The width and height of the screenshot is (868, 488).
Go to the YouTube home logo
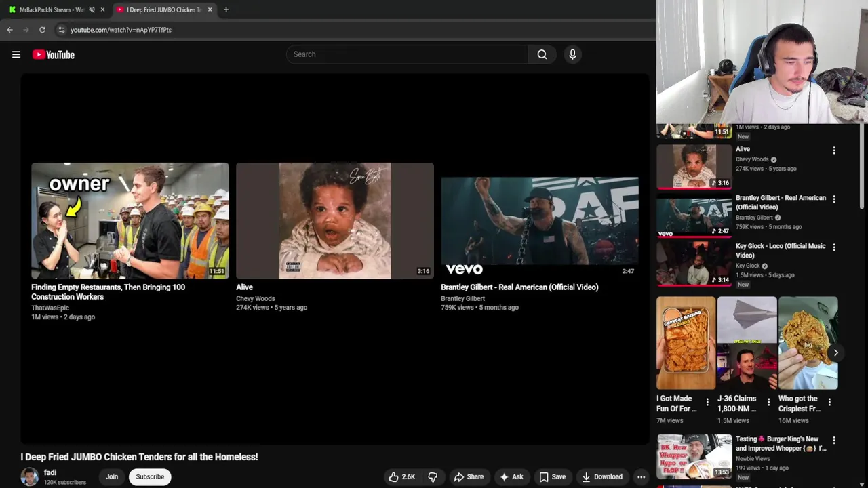[x=54, y=55]
